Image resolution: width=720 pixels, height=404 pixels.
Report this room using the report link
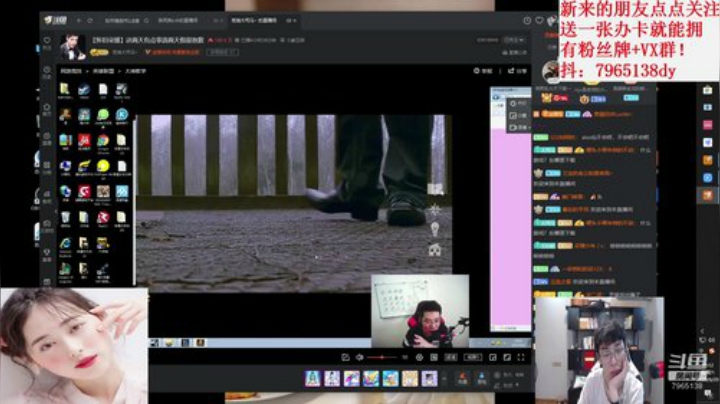pyautogui.click(x=484, y=71)
